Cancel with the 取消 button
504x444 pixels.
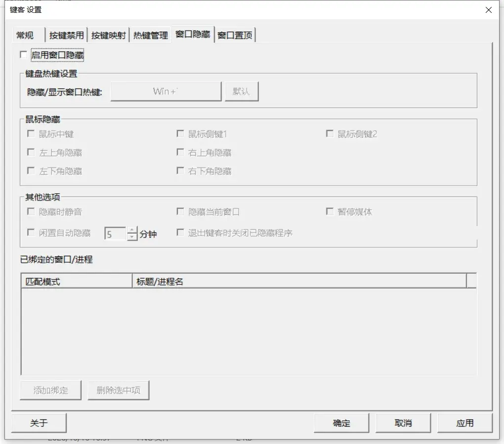(x=403, y=423)
